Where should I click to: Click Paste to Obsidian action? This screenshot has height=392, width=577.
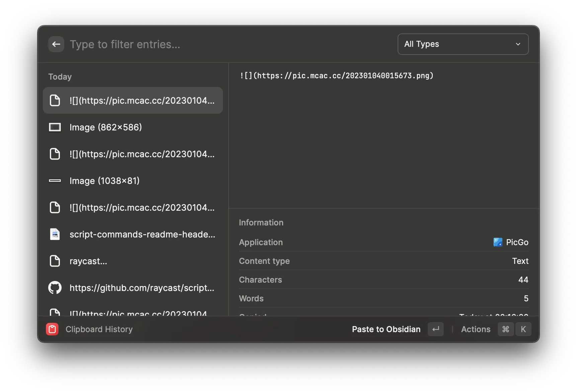(x=386, y=329)
